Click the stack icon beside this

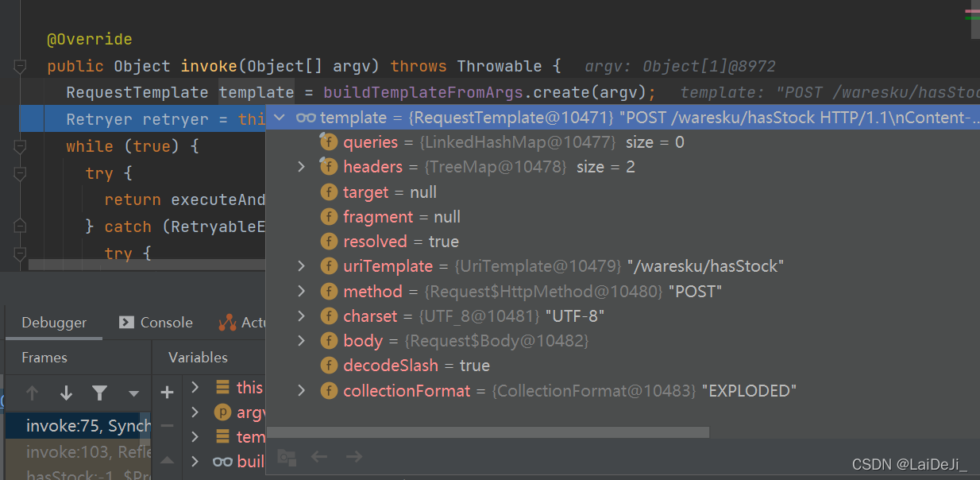pyautogui.click(x=223, y=388)
